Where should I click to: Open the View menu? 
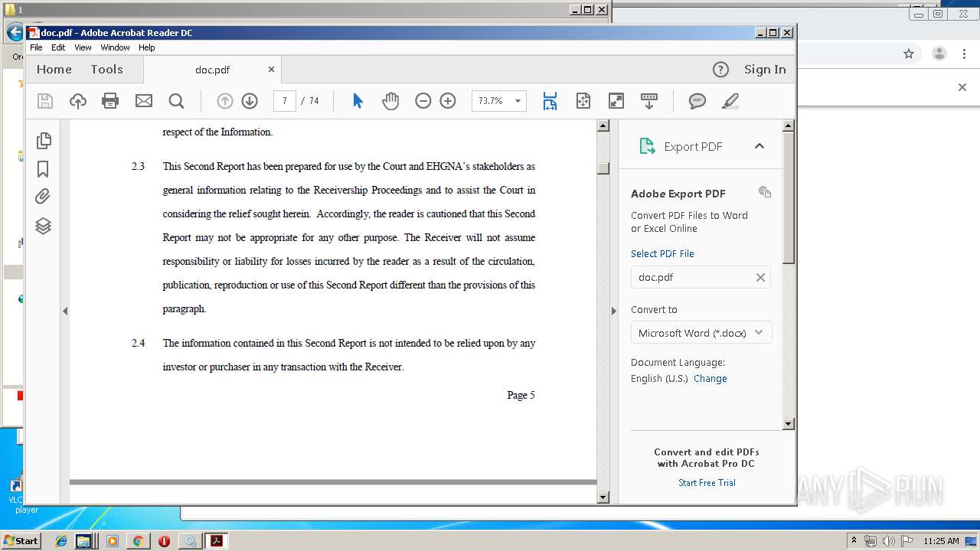click(83, 47)
